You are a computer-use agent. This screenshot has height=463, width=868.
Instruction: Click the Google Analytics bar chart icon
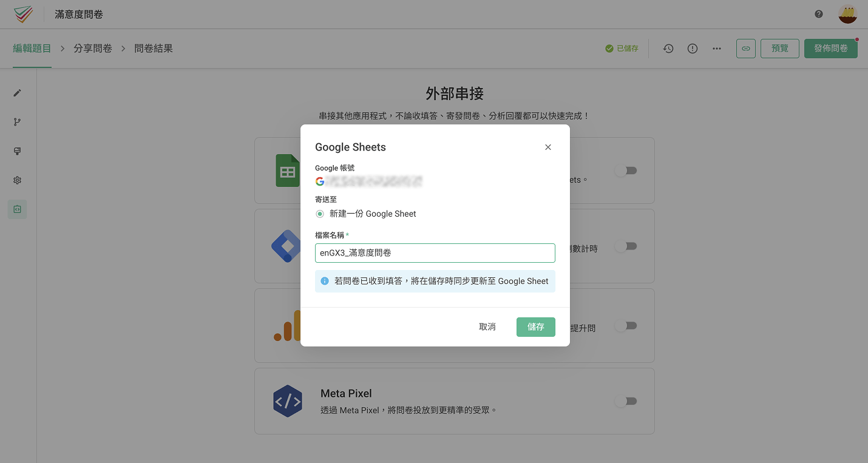click(x=287, y=326)
